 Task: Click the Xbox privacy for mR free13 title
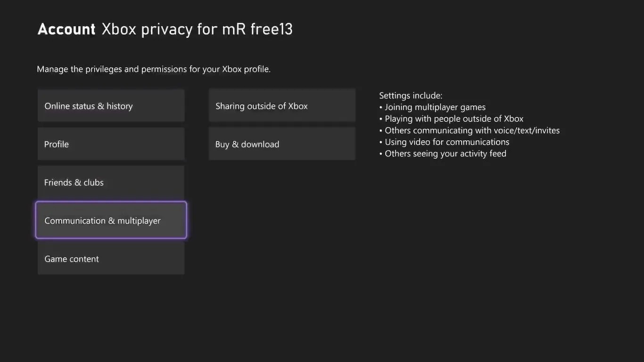[197, 29]
